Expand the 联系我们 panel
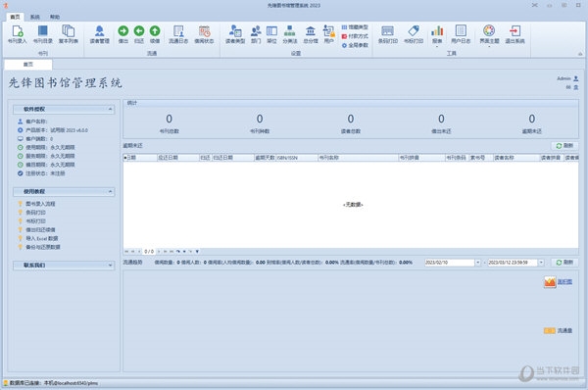The image size is (588, 390). tap(110, 266)
